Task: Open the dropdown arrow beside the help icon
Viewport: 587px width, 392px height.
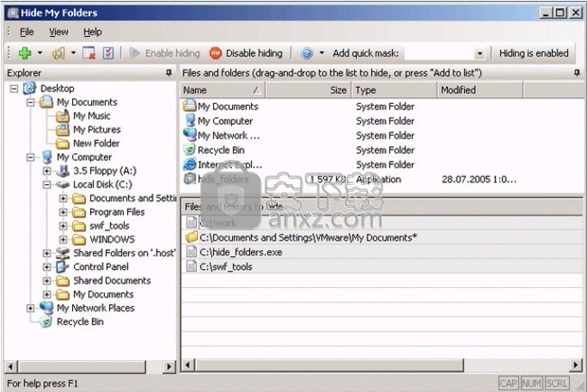Action: coord(321,53)
